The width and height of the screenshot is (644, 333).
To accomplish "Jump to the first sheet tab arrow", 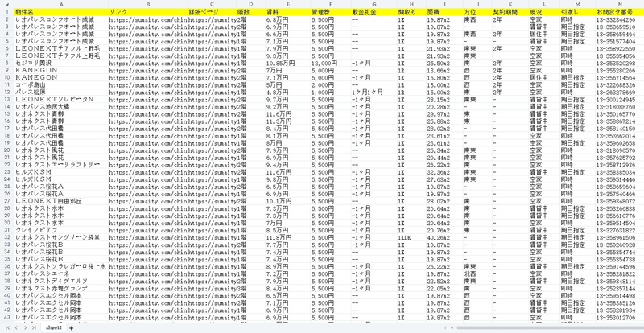I will pyautogui.click(x=7, y=327).
